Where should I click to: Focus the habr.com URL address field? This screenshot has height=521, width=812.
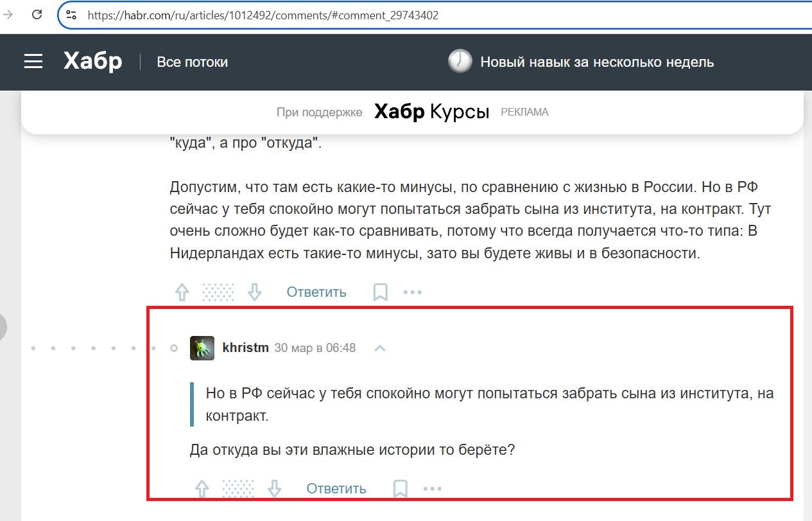pos(263,15)
